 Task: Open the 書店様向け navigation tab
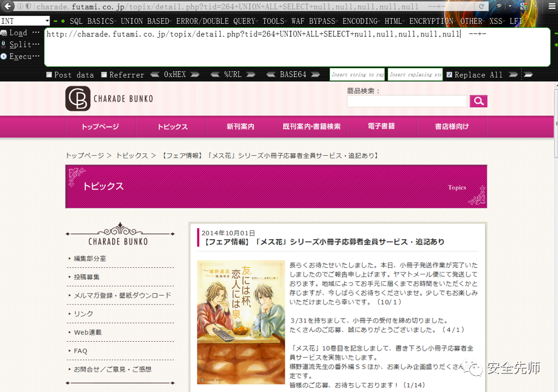[452, 127]
